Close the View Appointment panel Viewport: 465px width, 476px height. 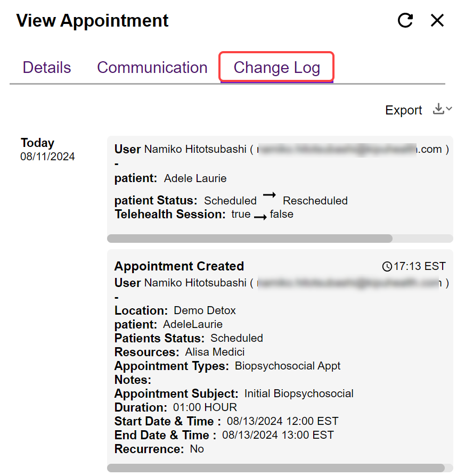click(x=437, y=21)
